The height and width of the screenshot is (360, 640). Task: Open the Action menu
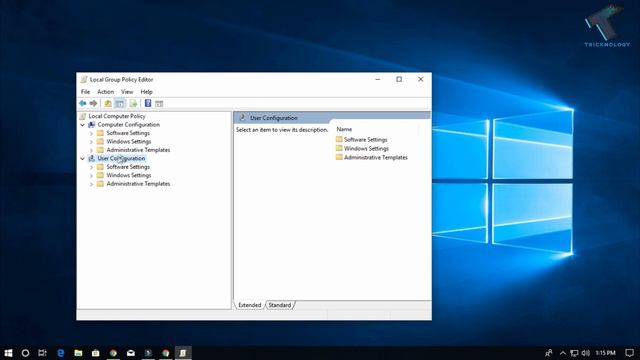click(105, 92)
